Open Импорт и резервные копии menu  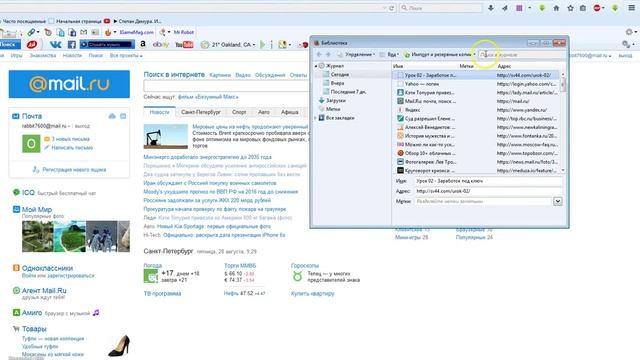pyautogui.click(x=440, y=54)
